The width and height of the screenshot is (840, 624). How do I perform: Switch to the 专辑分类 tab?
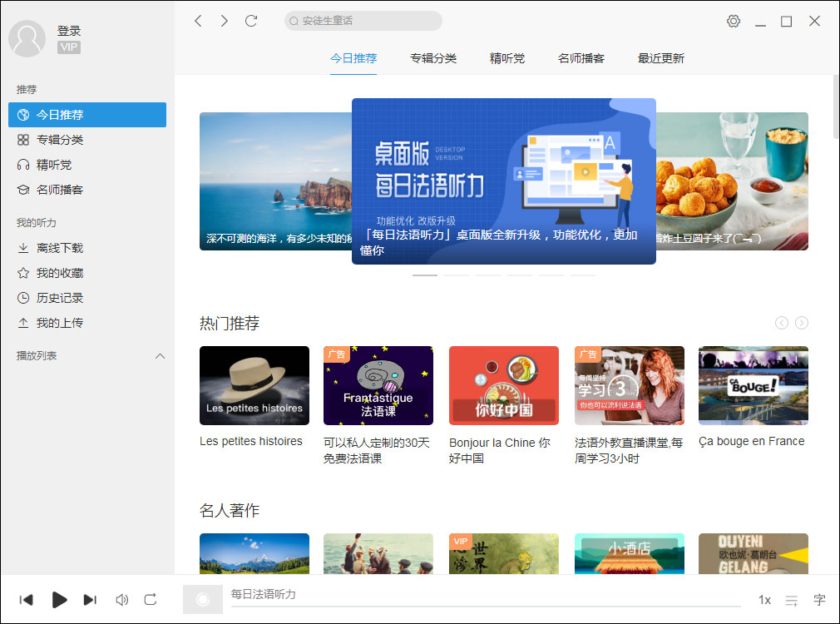coord(433,58)
